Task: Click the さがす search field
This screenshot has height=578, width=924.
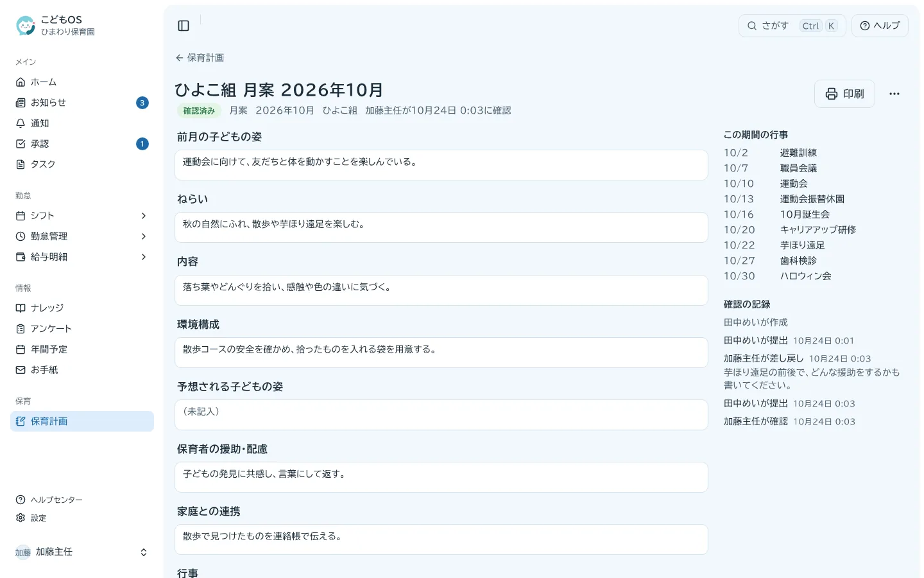Action: [x=792, y=26]
